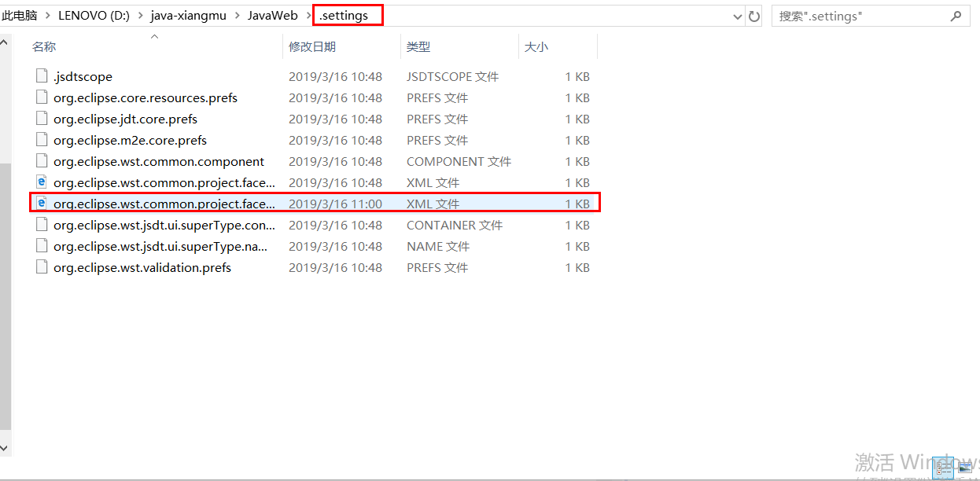Open the address bar history dropdown
This screenshot has height=481, width=980.
(x=737, y=15)
